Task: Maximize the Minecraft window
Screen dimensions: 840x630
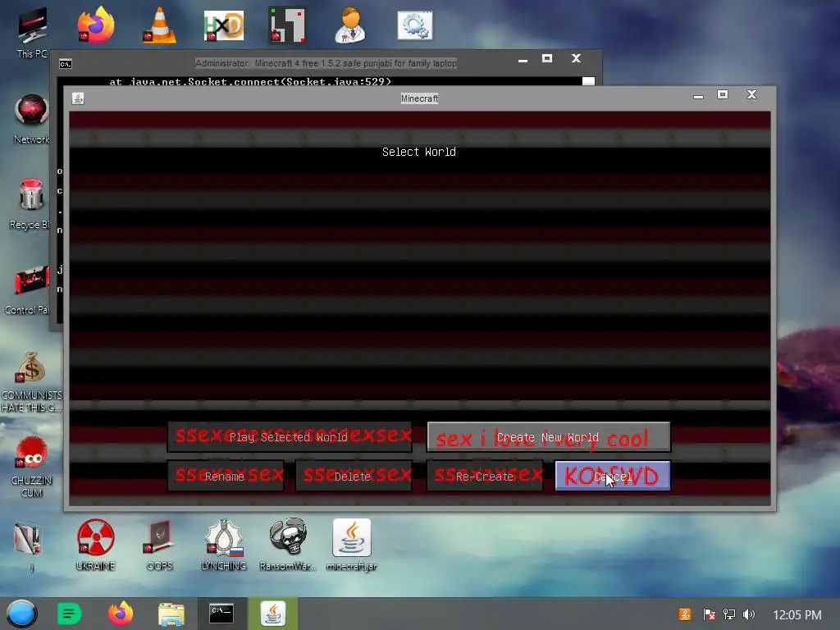Action: pos(723,95)
